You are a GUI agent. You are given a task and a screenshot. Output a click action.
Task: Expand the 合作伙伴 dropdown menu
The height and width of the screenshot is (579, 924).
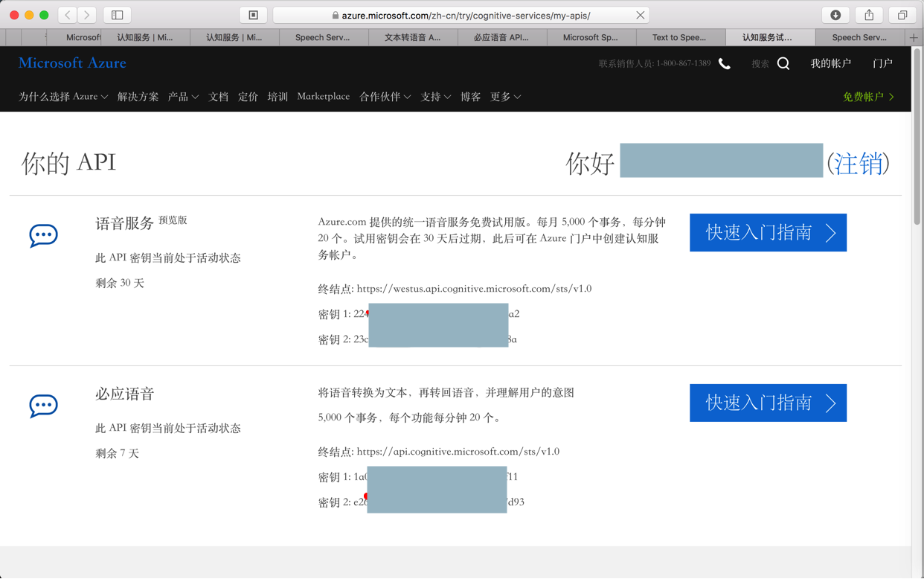pyautogui.click(x=385, y=97)
